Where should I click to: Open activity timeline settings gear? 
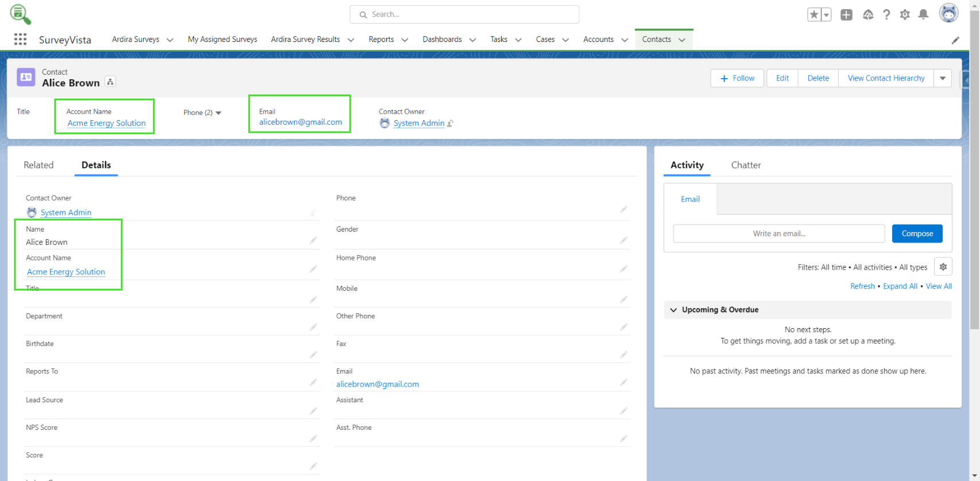943,267
